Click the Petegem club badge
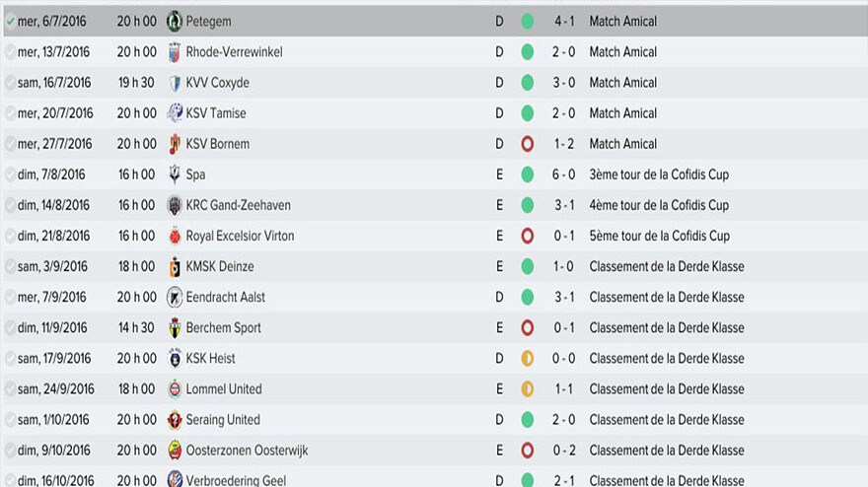Image resolution: width=868 pixels, height=487 pixels. [x=175, y=21]
